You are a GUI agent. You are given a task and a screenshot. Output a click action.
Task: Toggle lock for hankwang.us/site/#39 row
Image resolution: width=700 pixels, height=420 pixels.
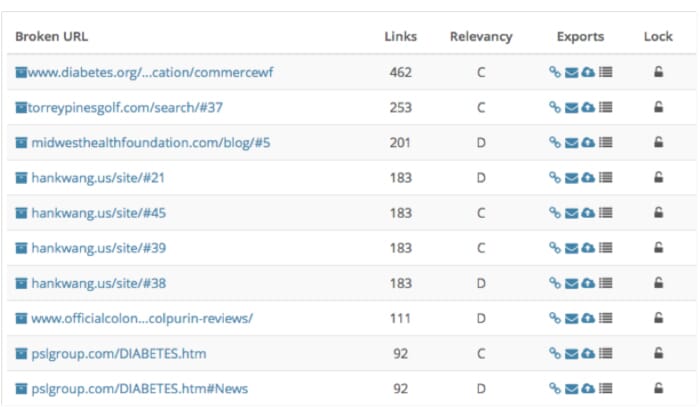(658, 248)
